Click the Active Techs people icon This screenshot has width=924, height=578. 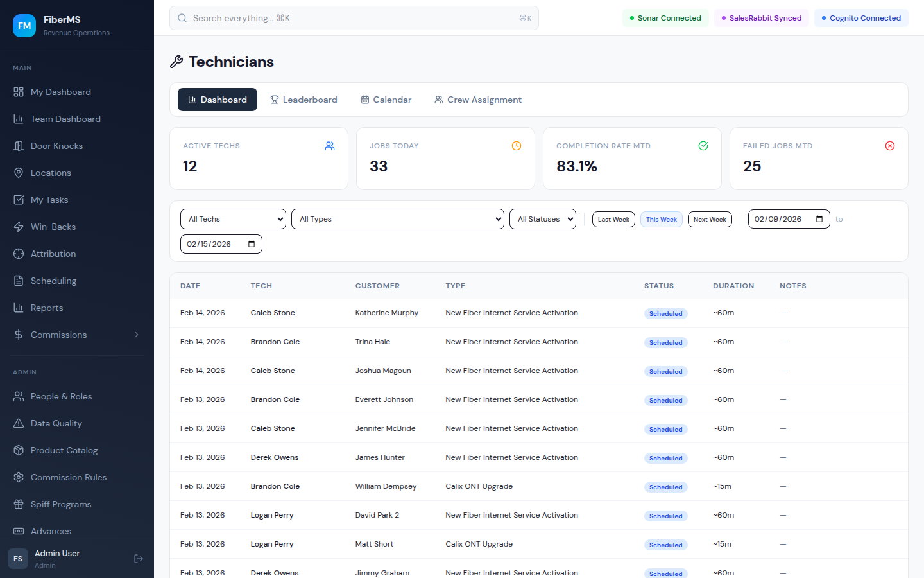tap(329, 146)
